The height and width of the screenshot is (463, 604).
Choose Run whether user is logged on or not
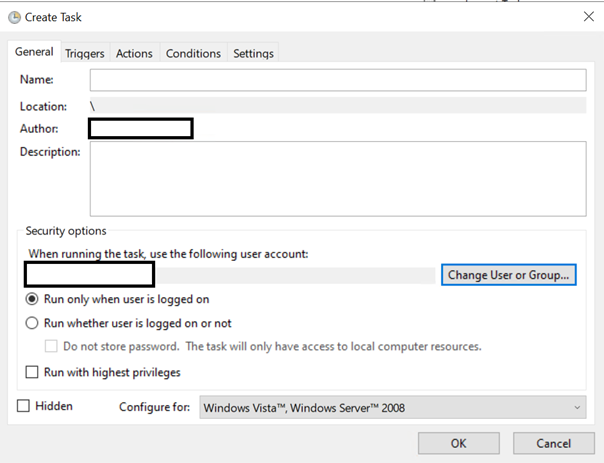click(33, 323)
